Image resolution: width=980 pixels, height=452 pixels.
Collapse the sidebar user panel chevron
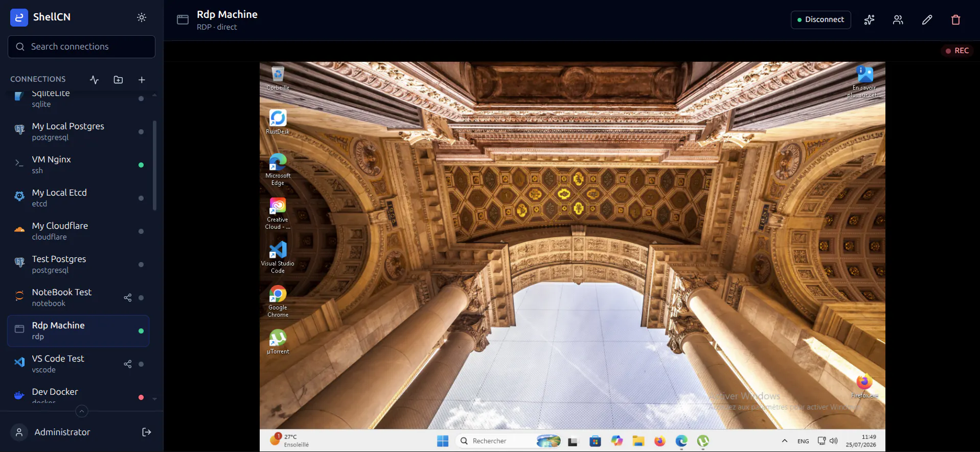point(81,411)
